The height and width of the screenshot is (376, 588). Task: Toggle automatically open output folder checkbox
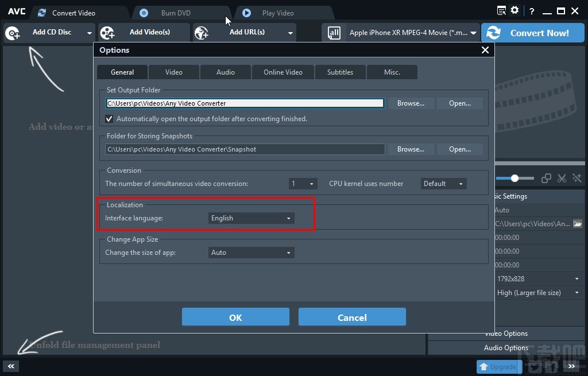tap(109, 119)
